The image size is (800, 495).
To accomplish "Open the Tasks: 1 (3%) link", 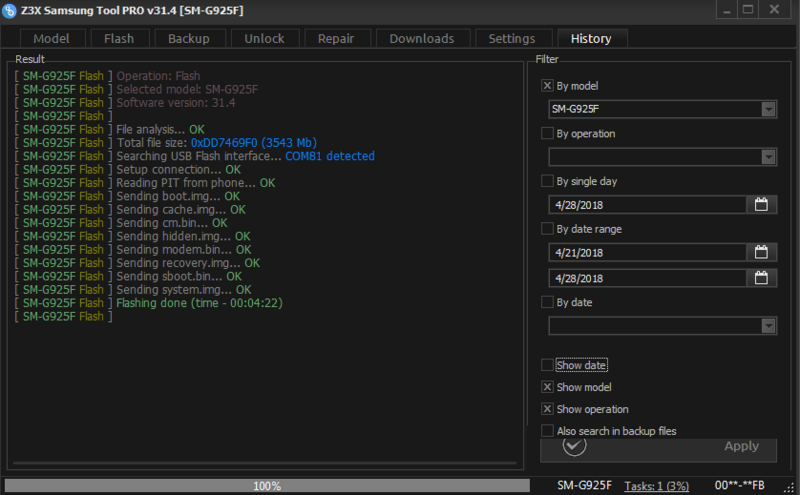I will click(656, 486).
